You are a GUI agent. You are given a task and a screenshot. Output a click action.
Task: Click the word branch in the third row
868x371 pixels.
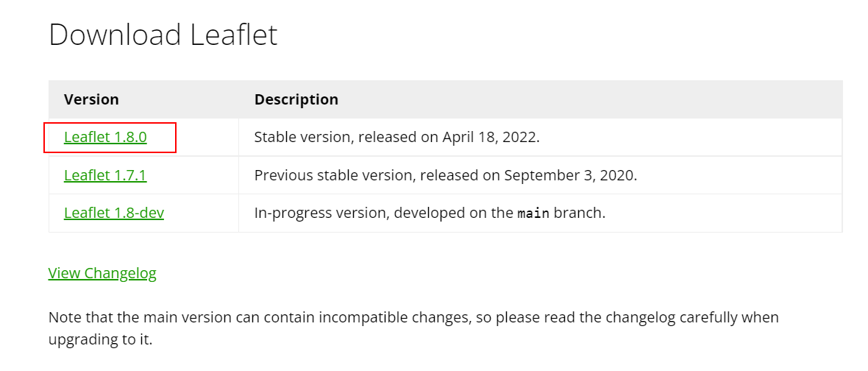(578, 213)
